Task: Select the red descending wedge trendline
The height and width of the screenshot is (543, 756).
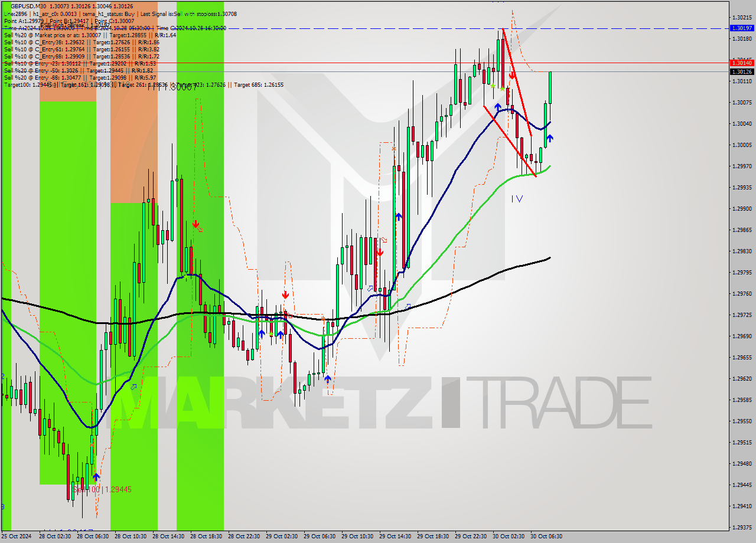Action: [x=516, y=81]
